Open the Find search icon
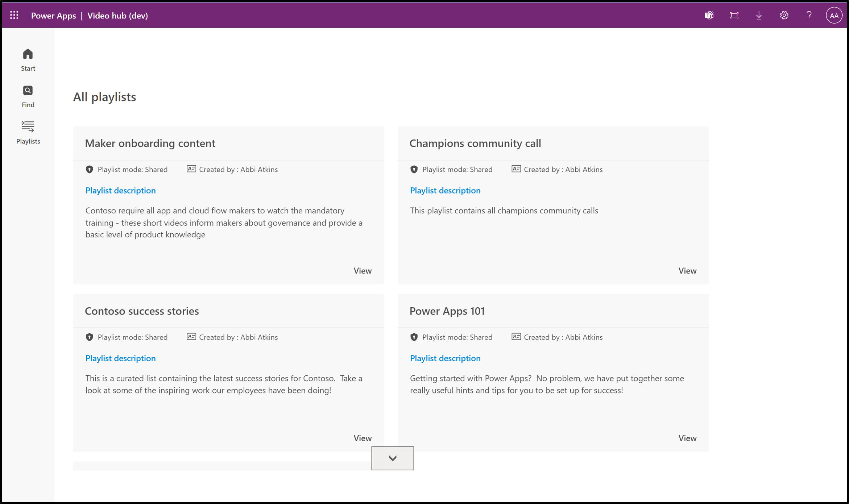The height and width of the screenshot is (504, 849). (x=28, y=90)
